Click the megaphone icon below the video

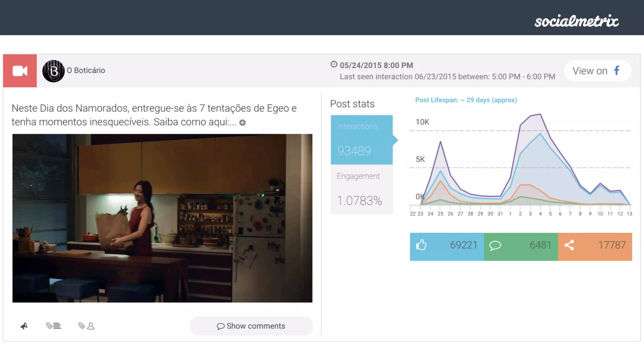click(x=24, y=326)
